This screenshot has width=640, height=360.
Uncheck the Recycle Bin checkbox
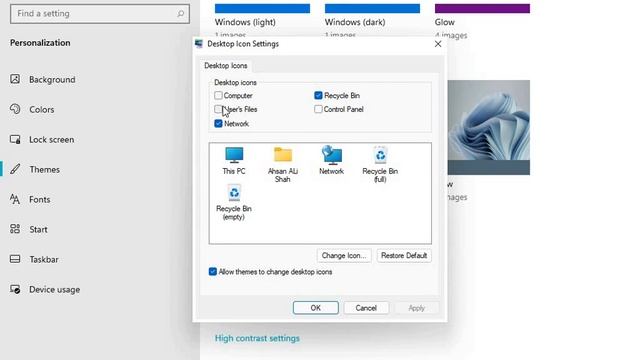[x=318, y=96]
